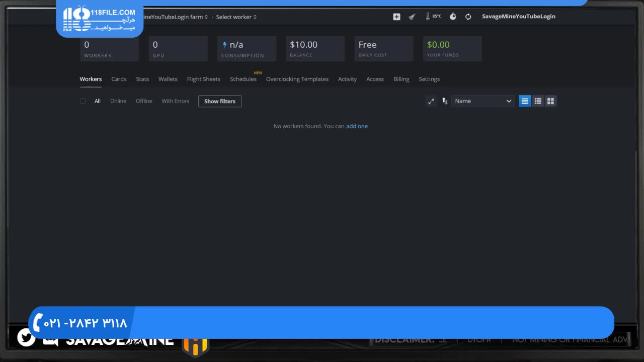This screenshot has width=644, height=362.
Task: Click the 0 Workers summary card
Action: point(110,49)
